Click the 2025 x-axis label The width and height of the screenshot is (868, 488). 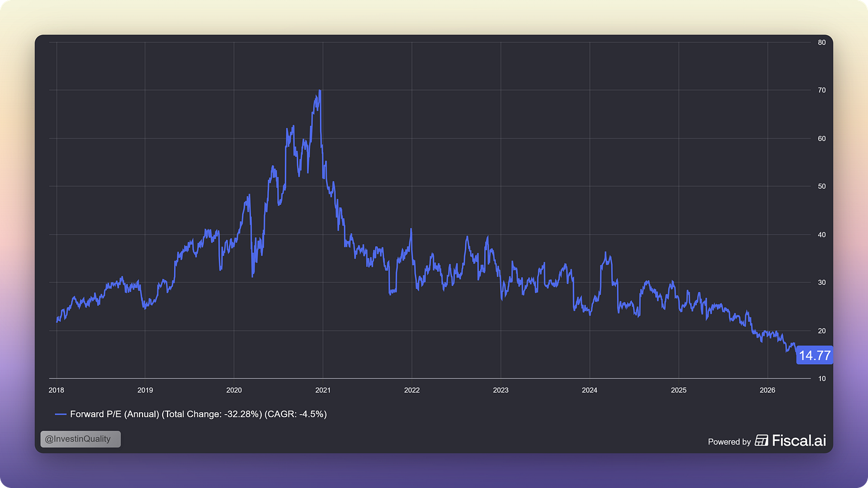(679, 390)
